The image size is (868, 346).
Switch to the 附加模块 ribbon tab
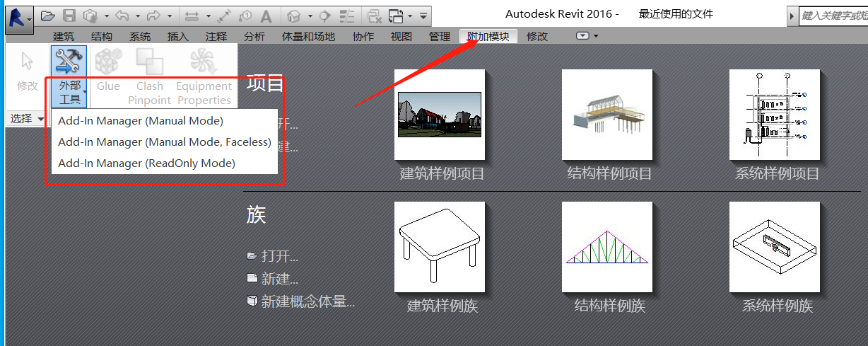(488, 36)
